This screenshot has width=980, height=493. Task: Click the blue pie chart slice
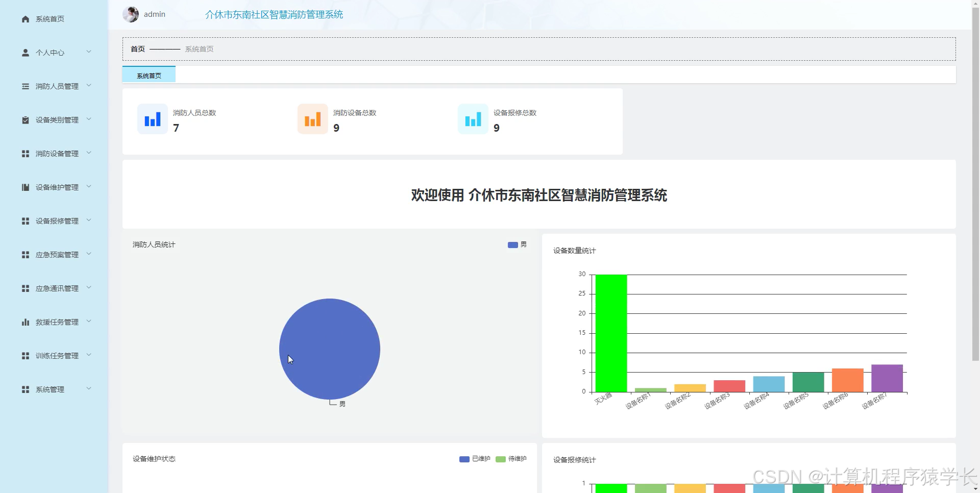pyautogui.click(x=330, y=349)
